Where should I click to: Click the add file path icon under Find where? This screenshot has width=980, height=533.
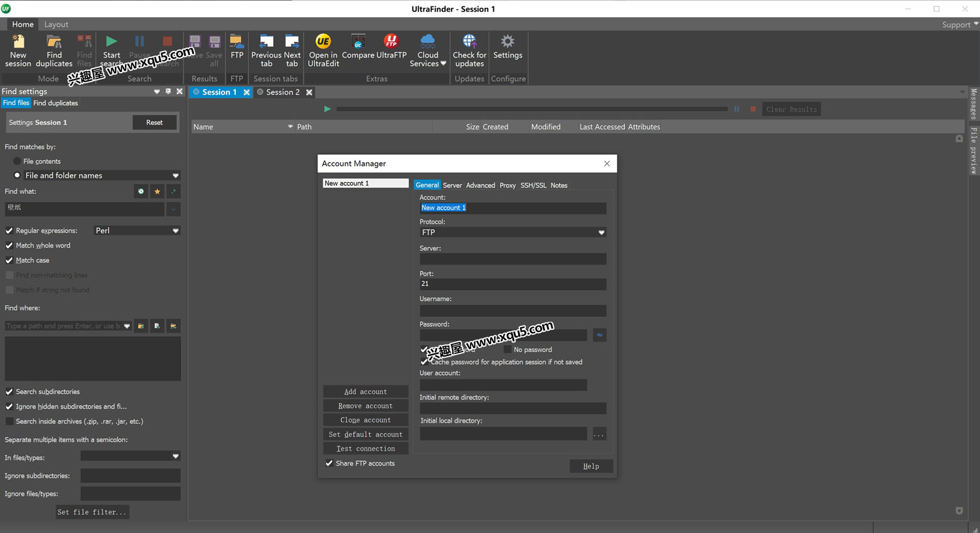point(157,326)
